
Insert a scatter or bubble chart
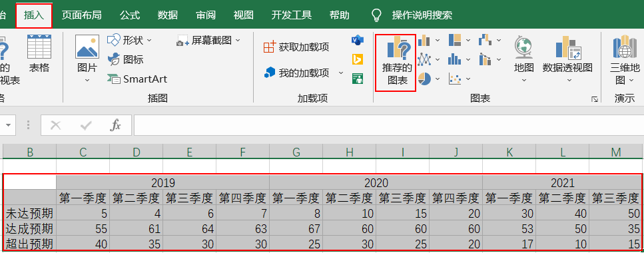(455, 79)
